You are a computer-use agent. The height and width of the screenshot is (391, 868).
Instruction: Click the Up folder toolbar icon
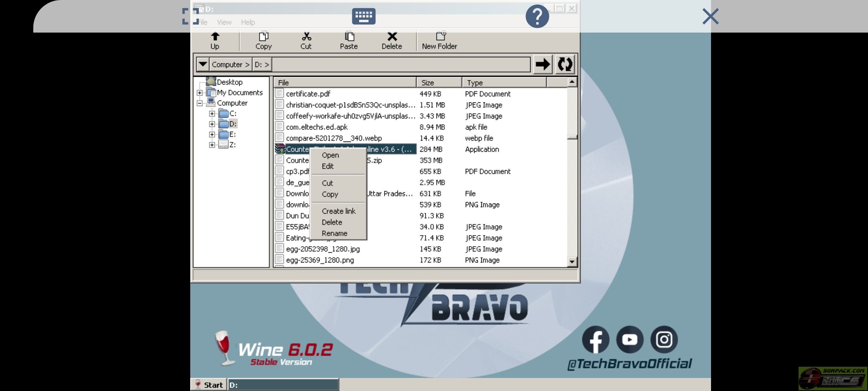pyautogui.click(x=215, y=40)
